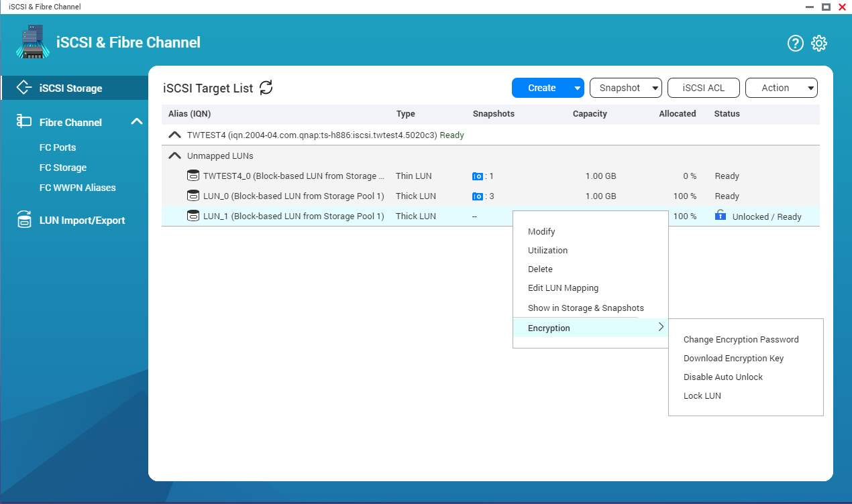Viewport: 852px width, 504px height.
Task: Click the unlocked padlock icon on LUN_1
Action: coord(721,215)
